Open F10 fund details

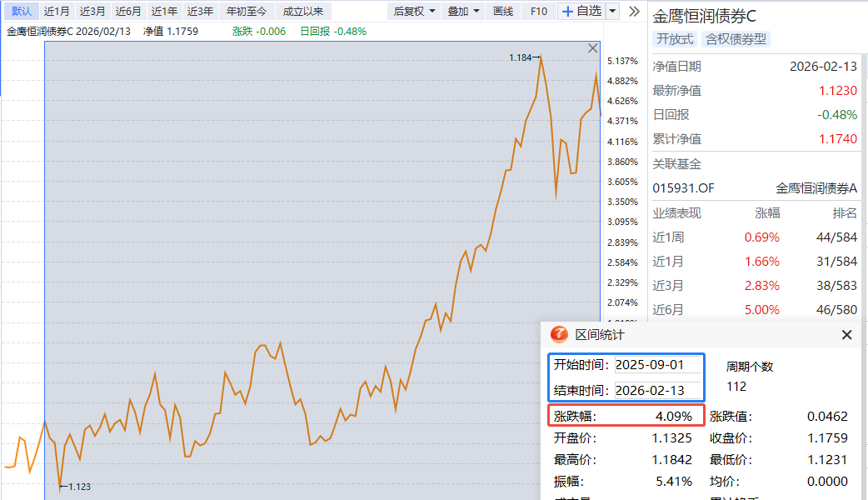click(x=539, y=12)
